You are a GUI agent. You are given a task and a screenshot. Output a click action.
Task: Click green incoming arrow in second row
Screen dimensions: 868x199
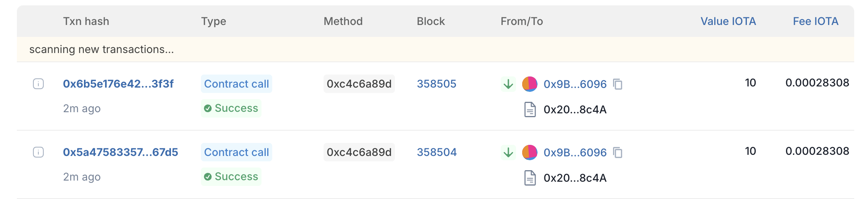click(x=508, y=153)
